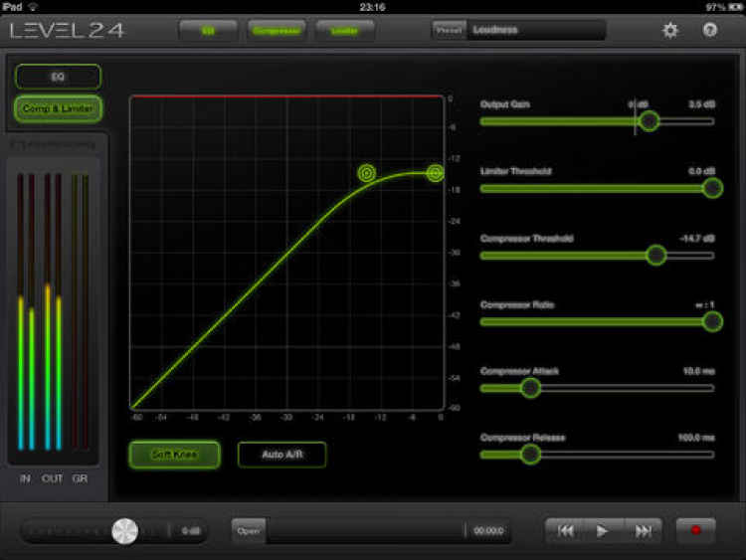Open settings with the gear icon

pos(670,31)
